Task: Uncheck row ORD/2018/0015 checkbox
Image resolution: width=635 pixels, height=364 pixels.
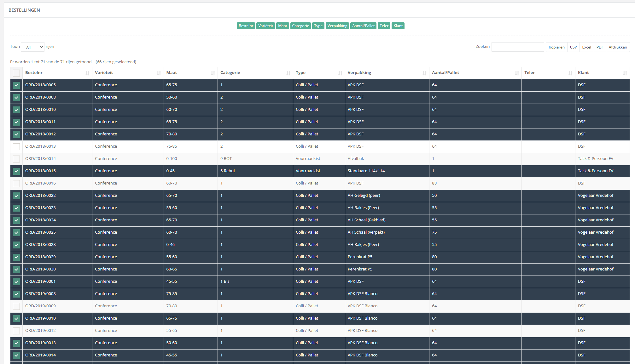Action: (x=16, y=171)
